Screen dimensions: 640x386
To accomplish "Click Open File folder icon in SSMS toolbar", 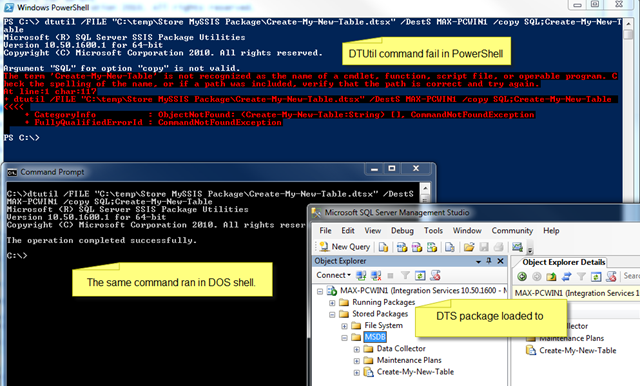I will pyautogui.click(x=469, y=247).
